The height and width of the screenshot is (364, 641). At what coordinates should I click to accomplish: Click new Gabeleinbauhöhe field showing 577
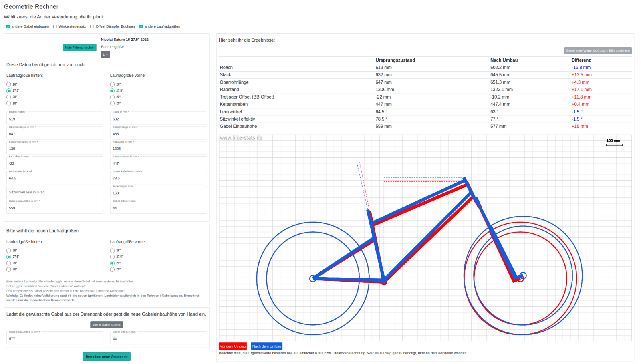pyautogui.click(x=55, y=339)
